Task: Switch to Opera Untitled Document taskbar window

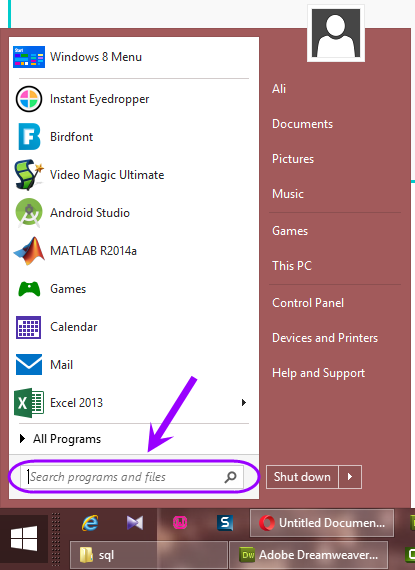Action: click(322, 523)
